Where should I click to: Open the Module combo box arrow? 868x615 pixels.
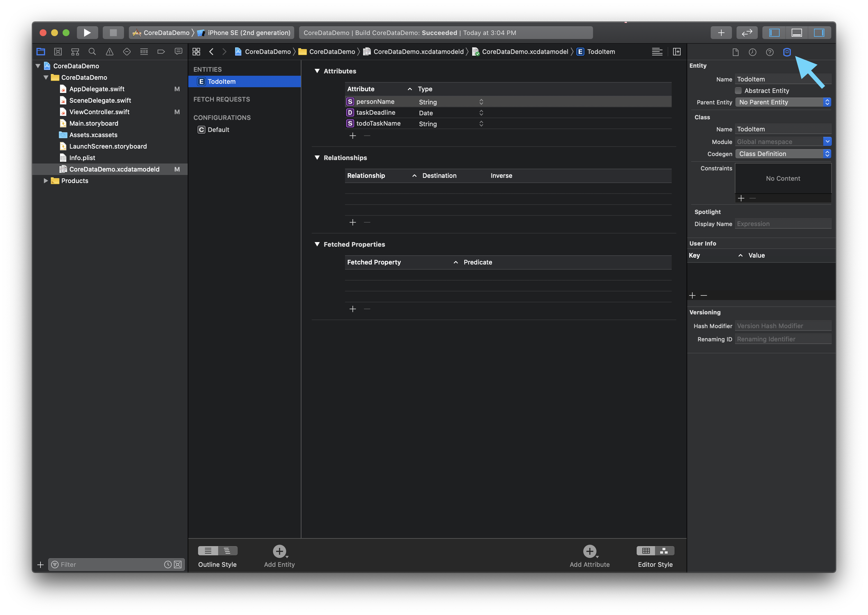pos(827,141)
